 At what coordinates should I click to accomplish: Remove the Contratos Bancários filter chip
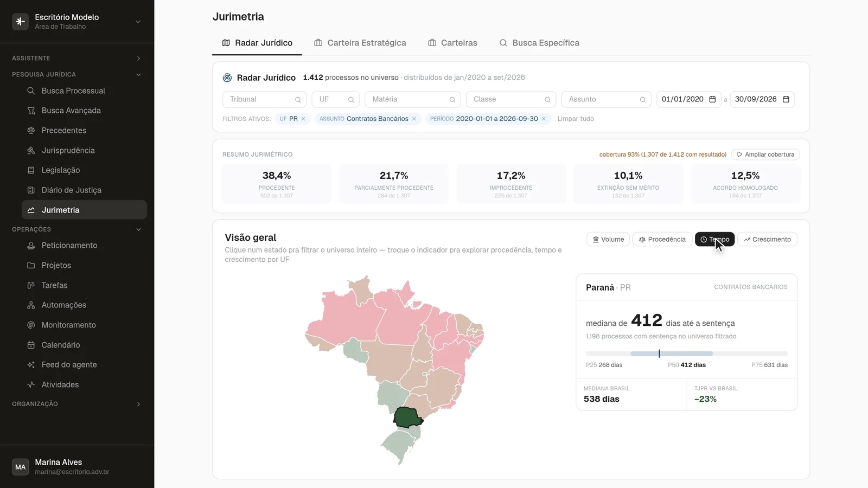(x=414, y=119)
